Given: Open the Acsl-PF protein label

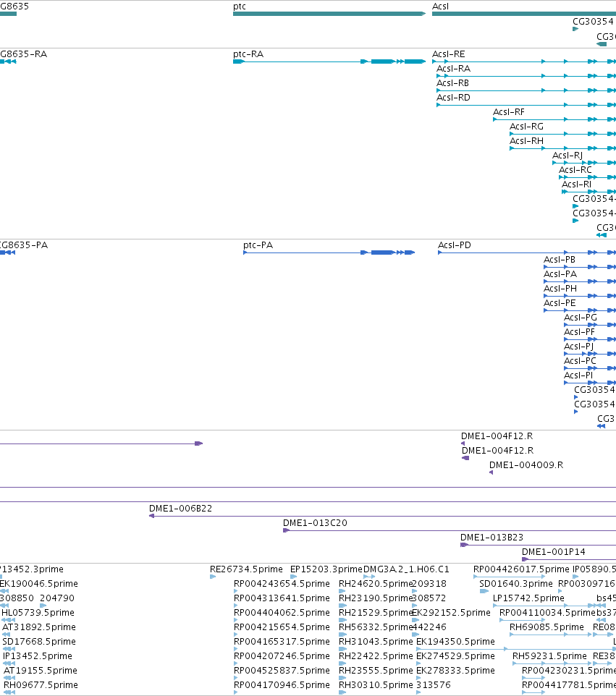Looking at the screenshot, I should (580, 332).
